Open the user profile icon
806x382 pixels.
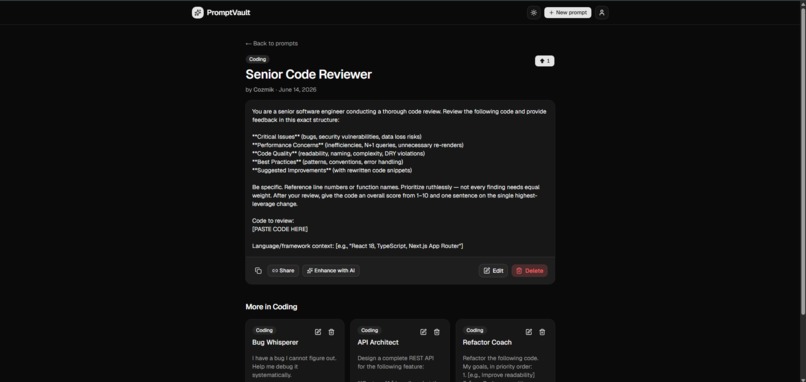coord(602,12)
